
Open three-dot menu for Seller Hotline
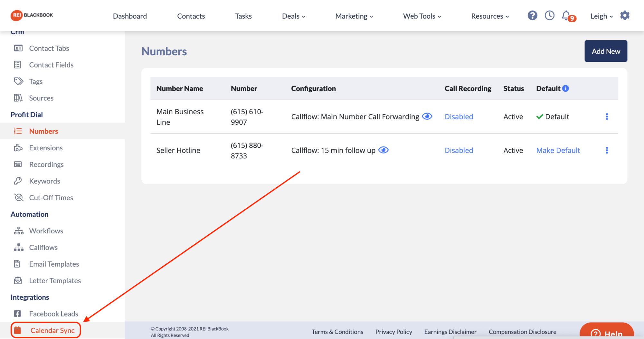pos(607,150)
